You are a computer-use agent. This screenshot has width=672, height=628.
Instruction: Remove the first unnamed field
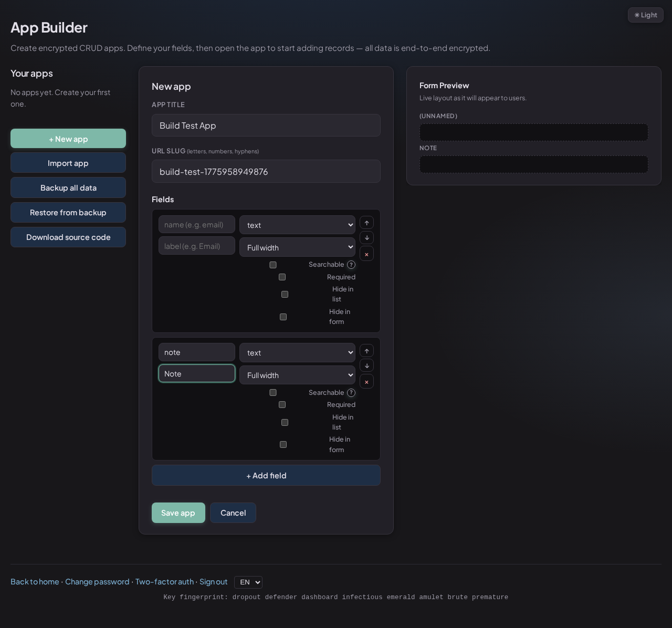coord(366,254)
